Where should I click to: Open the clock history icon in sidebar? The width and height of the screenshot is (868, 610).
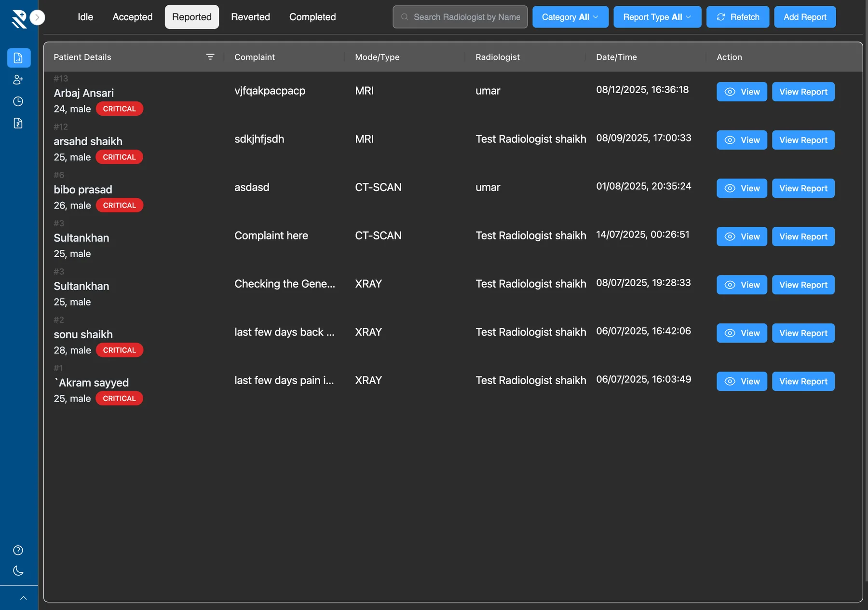[x=18, y=101]
